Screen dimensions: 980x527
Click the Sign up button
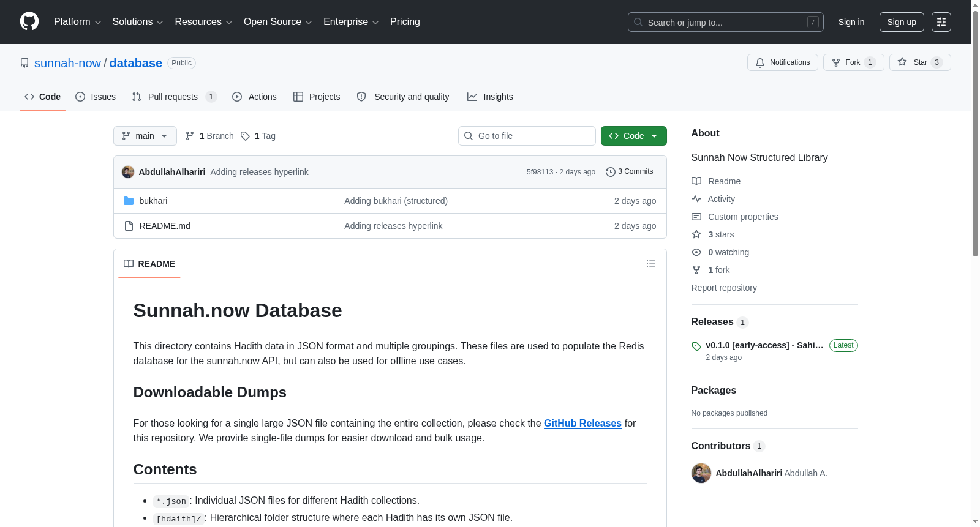coord(902,22)
